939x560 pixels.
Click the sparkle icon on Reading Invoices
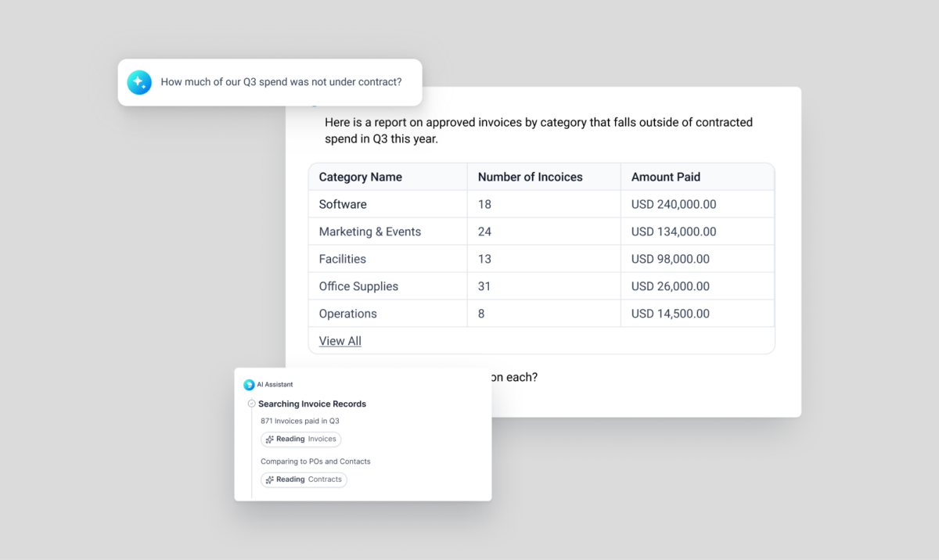click(270, 440)
